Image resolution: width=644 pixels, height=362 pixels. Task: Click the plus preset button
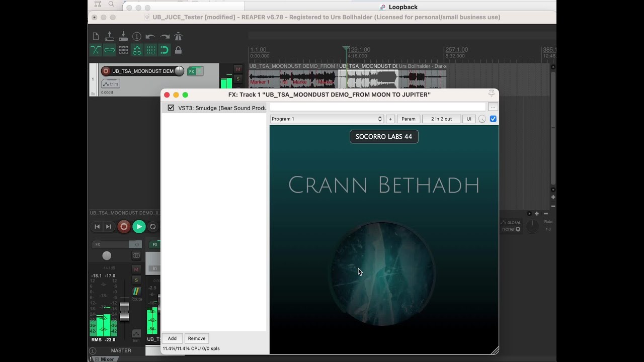(390, 119)
